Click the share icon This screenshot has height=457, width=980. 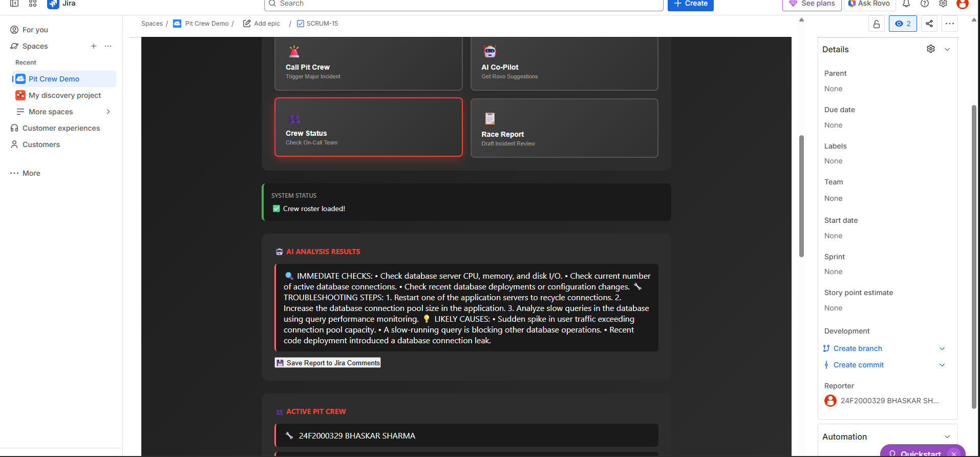coord(929,24)
